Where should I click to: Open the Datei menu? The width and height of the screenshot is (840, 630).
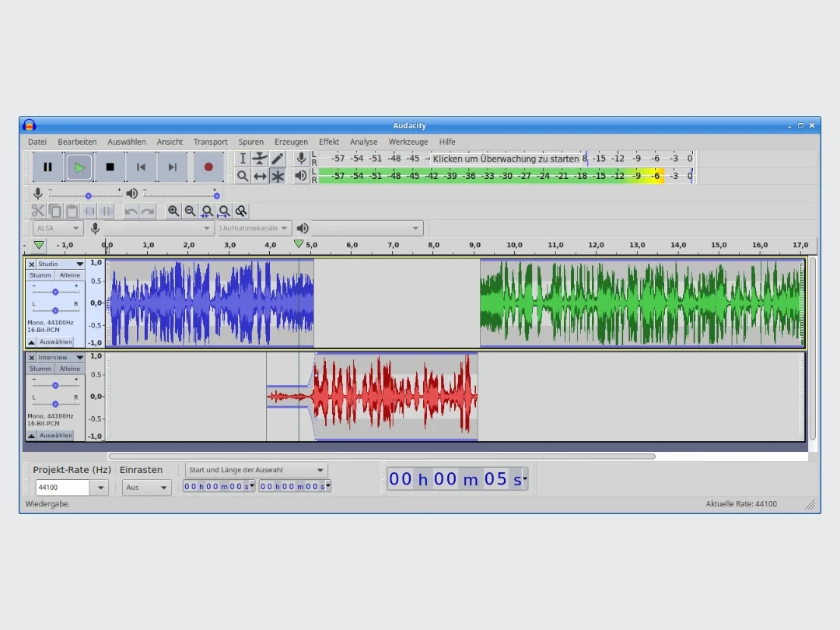click(x=37, y=142)
